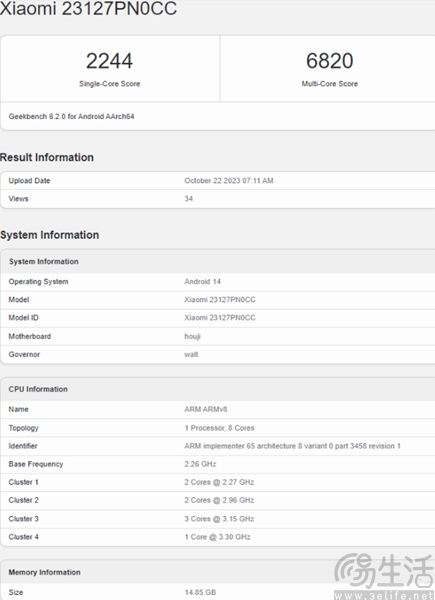Select Cluster 1 value 2 Cores @ 2.27 GHz
This screenshot has height=600, width=435.
[x=219, y=482]
